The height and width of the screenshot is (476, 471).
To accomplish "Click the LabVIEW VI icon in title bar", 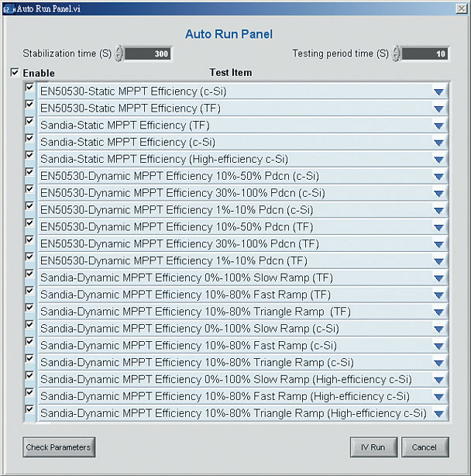I will coord(9,9).
